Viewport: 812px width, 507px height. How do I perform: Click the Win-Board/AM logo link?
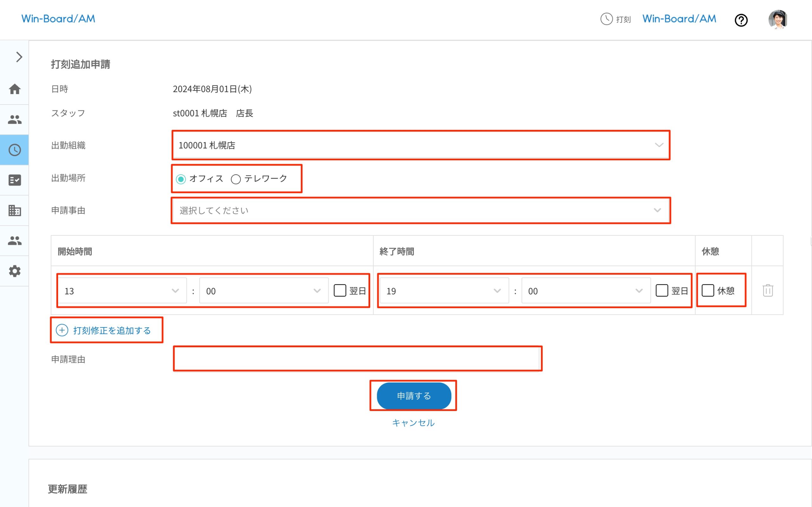58,18
